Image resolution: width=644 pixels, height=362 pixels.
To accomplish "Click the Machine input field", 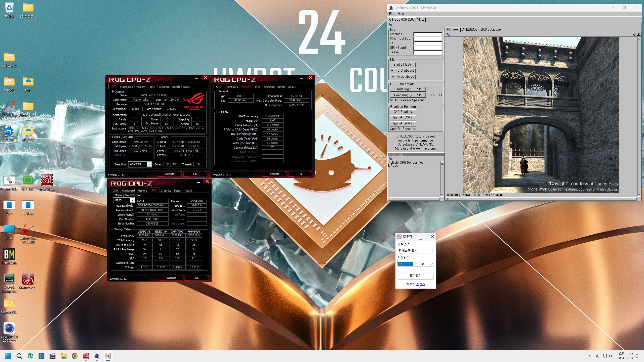I will pos(428,34).
